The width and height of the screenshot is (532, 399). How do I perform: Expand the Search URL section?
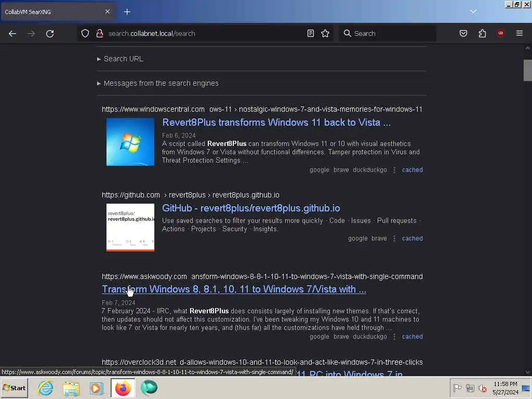click(121, 59)
